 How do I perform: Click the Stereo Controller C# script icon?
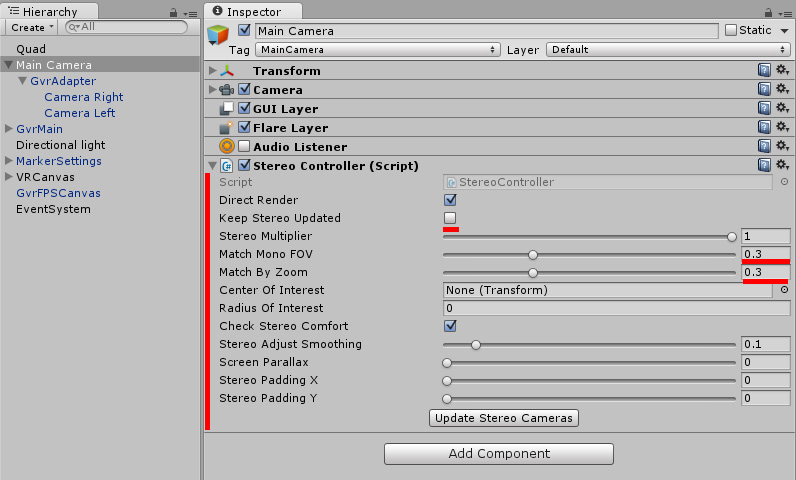pos(227,165)
